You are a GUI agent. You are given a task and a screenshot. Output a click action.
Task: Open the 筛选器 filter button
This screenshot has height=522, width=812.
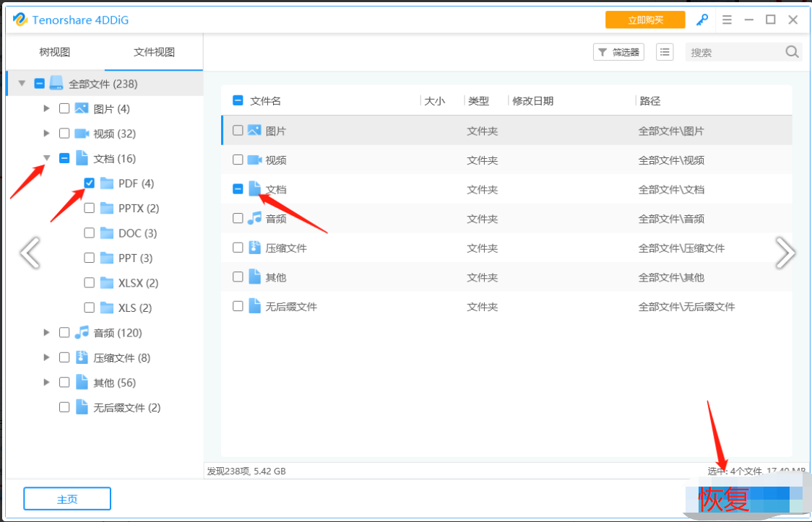coord(618,52)
